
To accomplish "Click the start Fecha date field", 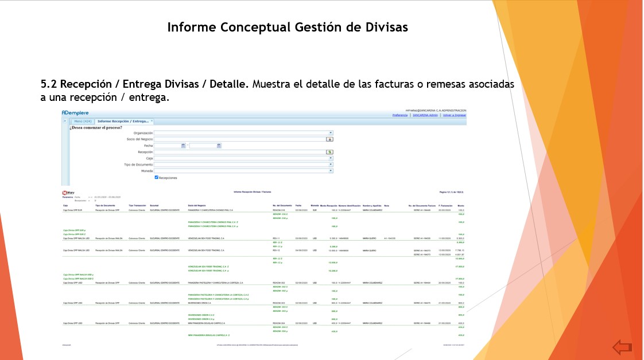I will [168, 146].
